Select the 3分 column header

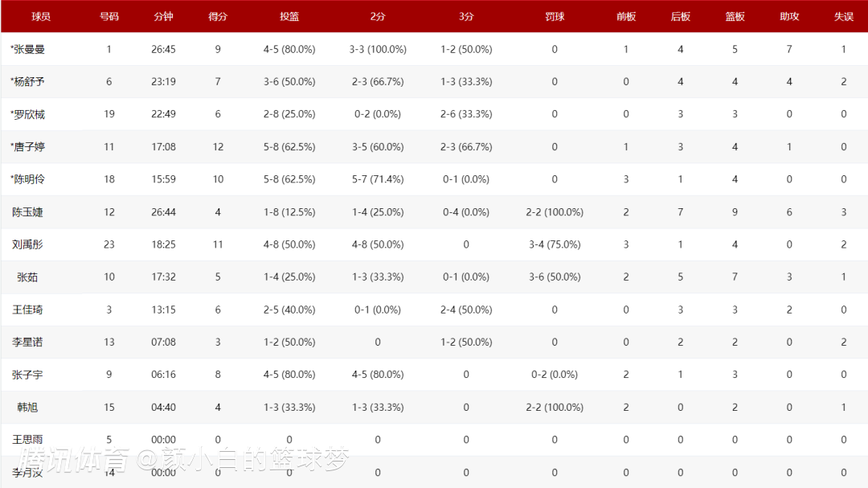pos(466,16)
